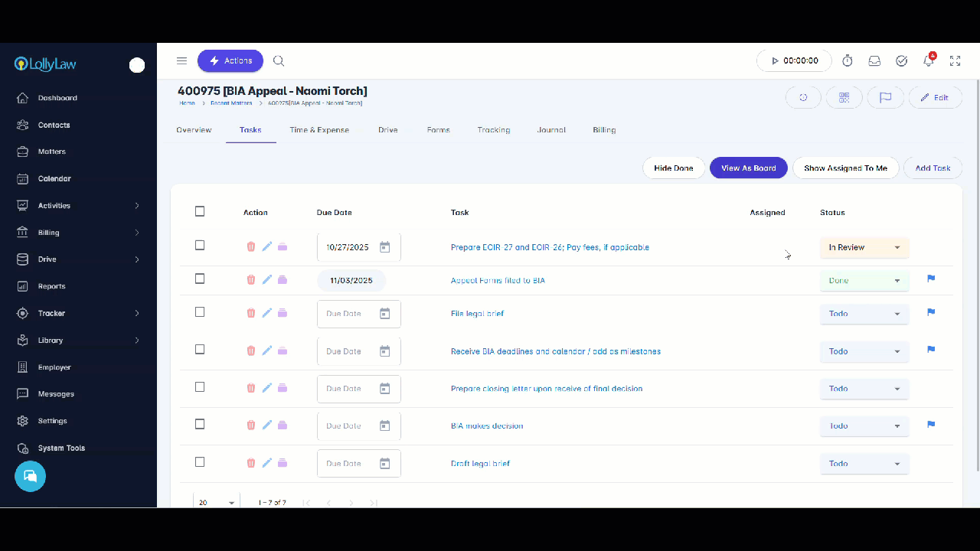
Task: Click the View As Board button
Action: (x=749, y=168)
